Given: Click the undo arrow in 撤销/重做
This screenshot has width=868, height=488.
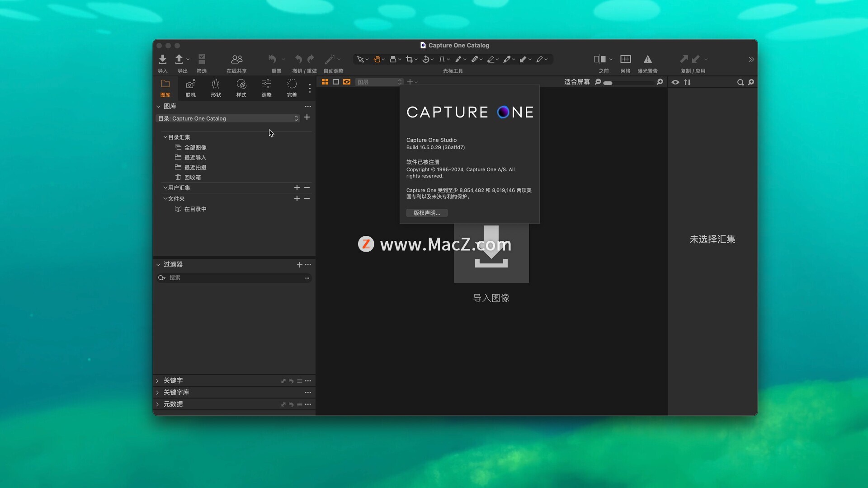Looking at the screenshot, I should tap(298, 59).
